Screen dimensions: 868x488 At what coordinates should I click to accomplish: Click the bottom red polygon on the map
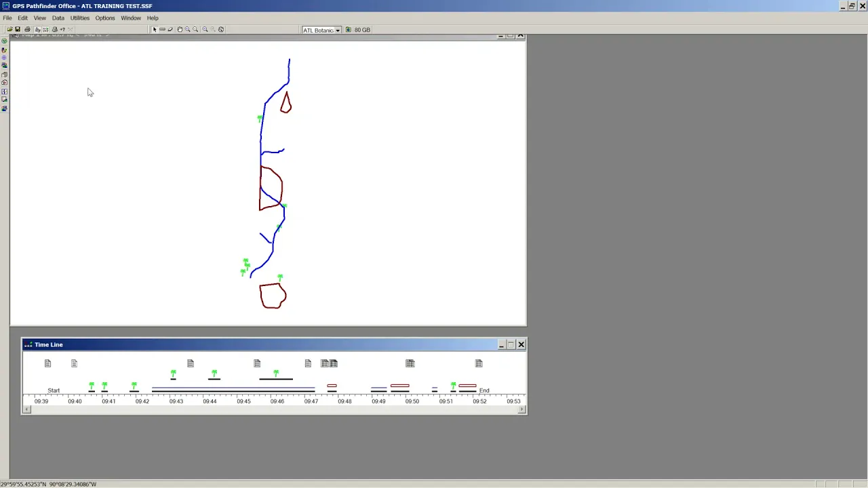pos(273,296)
